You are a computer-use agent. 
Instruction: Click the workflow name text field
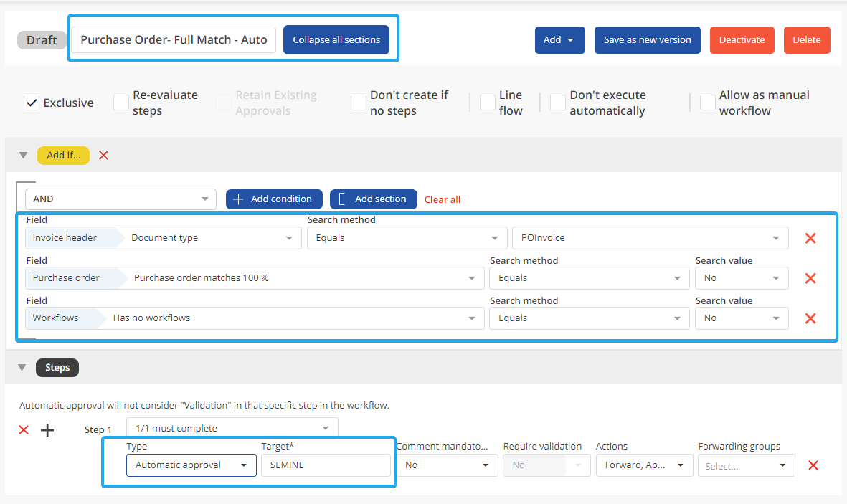click(x=174, y=40)
